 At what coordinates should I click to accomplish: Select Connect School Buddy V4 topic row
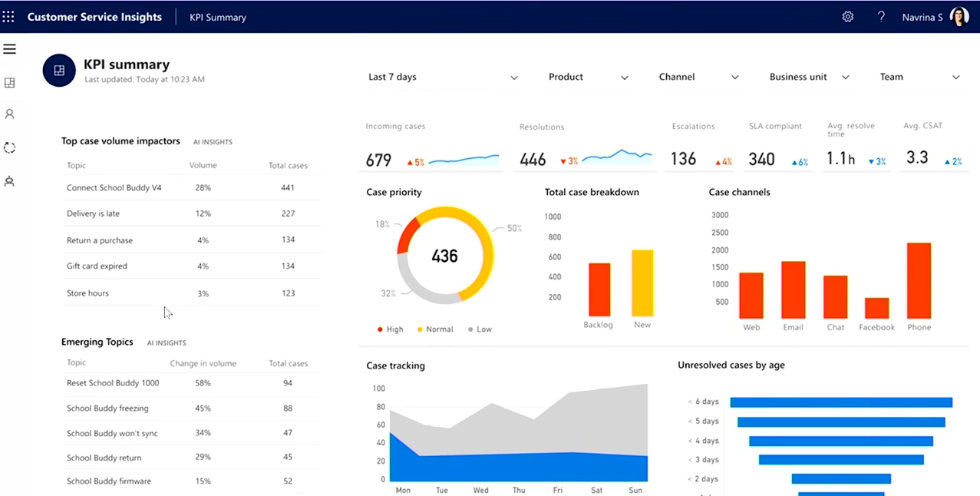[x=114, y=187]
